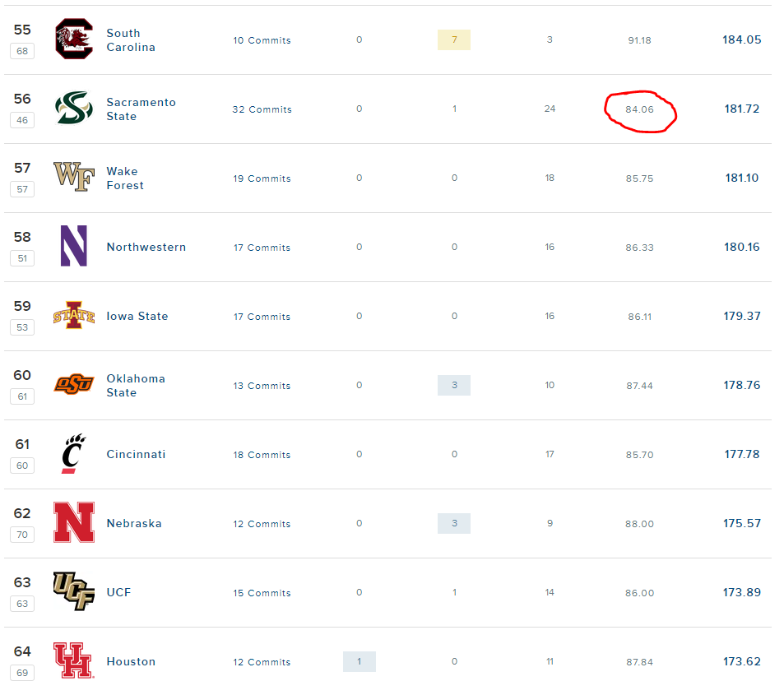Click the UCF logo
Image resolution: width=784 pixels, height=681 pixels.
click(74, 591)
